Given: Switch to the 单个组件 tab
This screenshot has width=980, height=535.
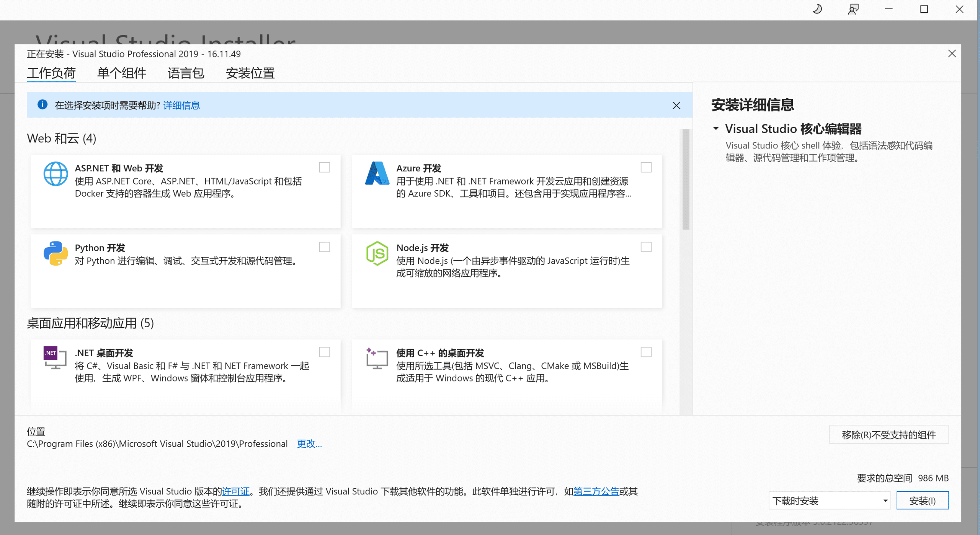Looking at the screenshot, I should tap(121, 73).
